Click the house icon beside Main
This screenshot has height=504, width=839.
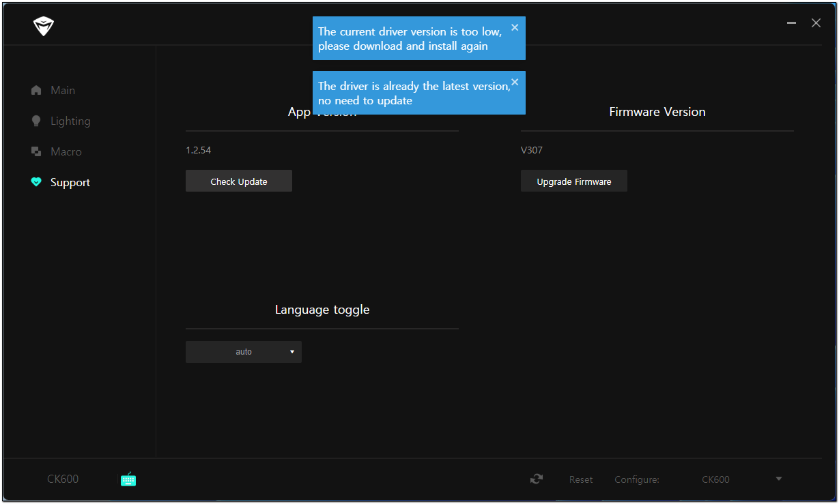[x=36, y=91]
